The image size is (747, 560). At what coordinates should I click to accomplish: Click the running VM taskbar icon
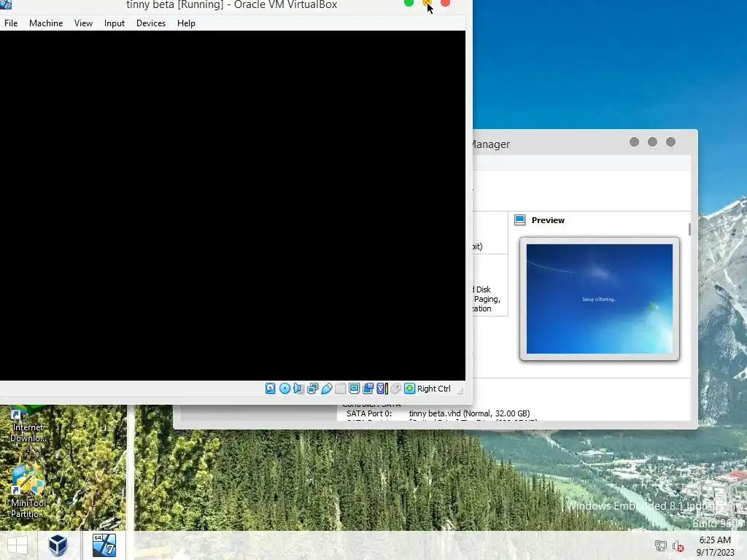point(104,545)
